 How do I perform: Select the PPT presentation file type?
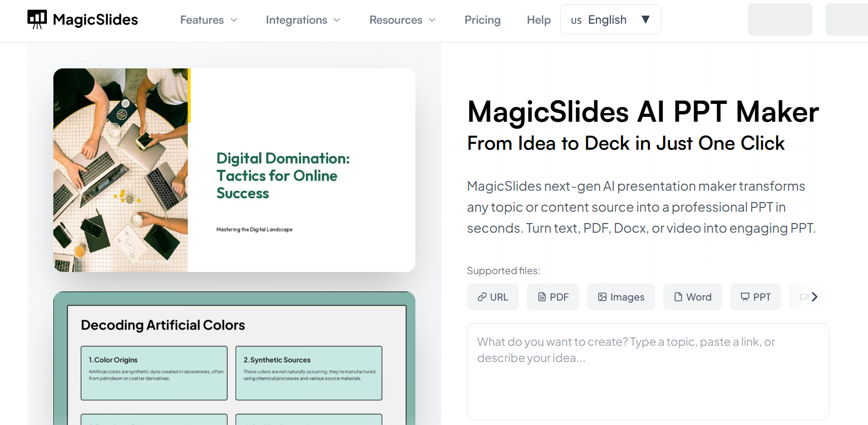755,297
